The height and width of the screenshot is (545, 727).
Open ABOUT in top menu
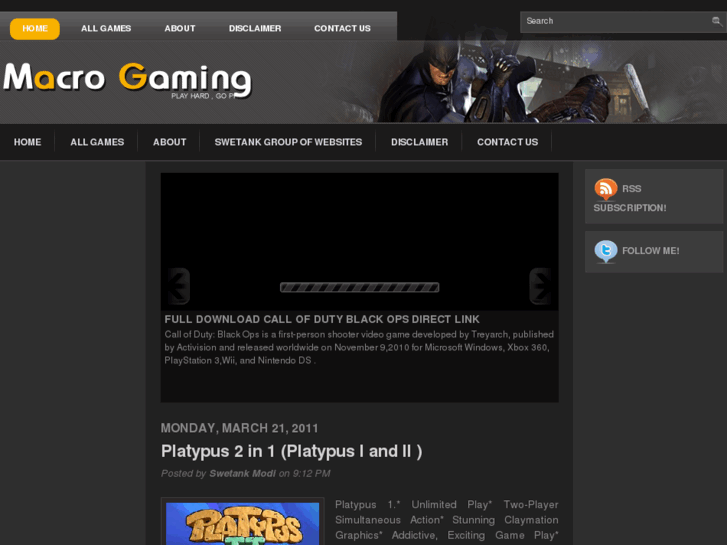point(180,29)
